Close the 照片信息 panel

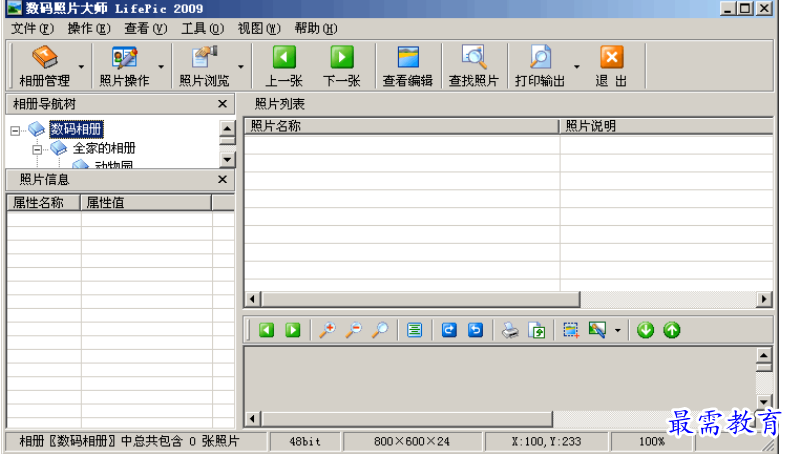tap(222, 179)
